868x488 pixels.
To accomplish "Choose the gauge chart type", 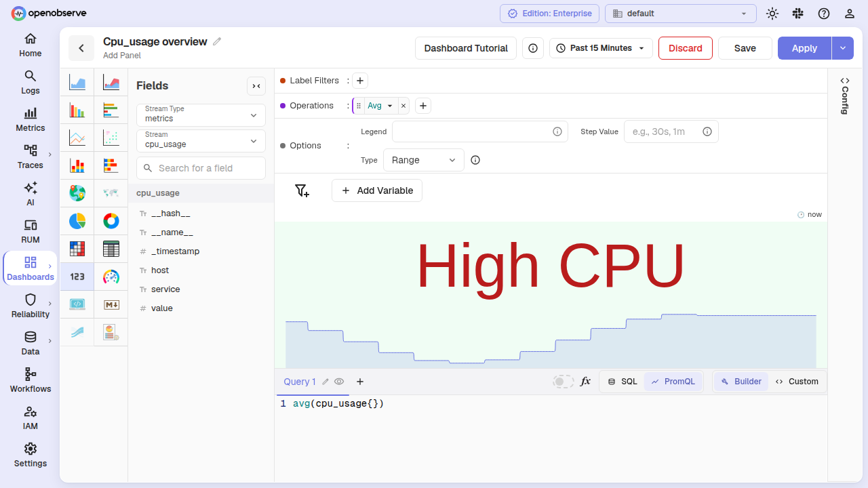I will [111, 277].
